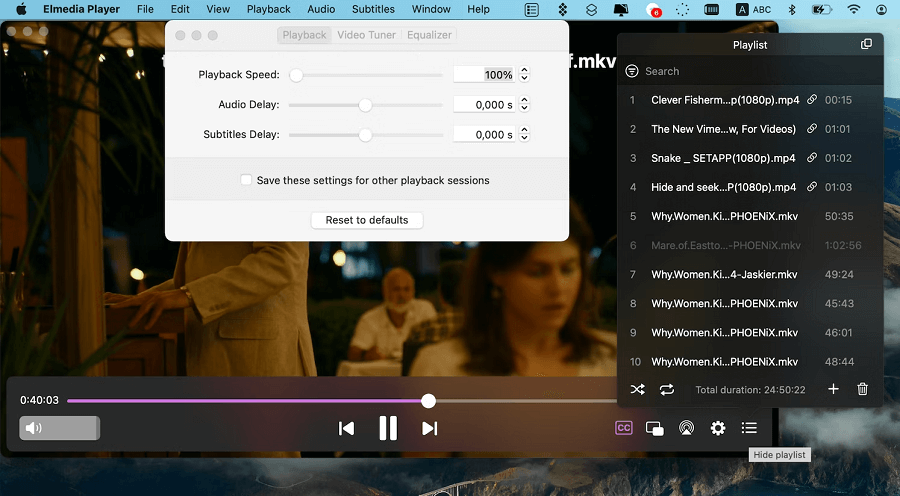Screen dimensions: 900x496
Task: Click the AirPlay streaming icon
Action: click(x=686, y=428)
